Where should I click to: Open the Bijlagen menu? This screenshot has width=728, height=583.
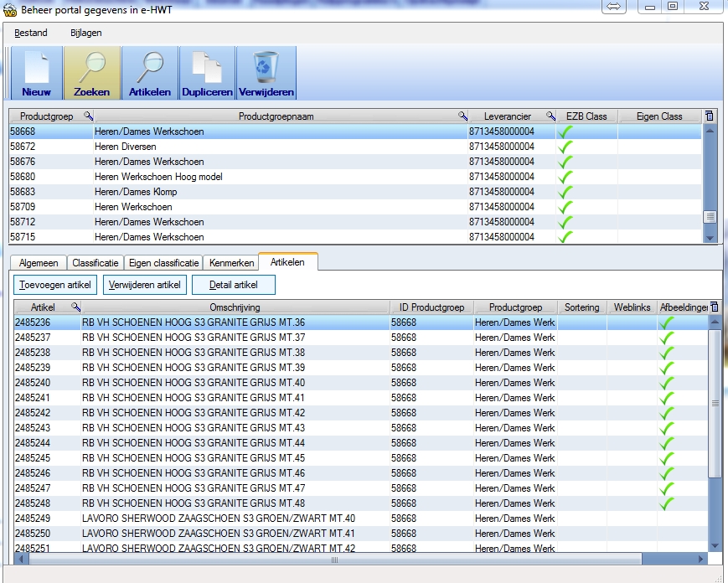[x=85, y=33]
